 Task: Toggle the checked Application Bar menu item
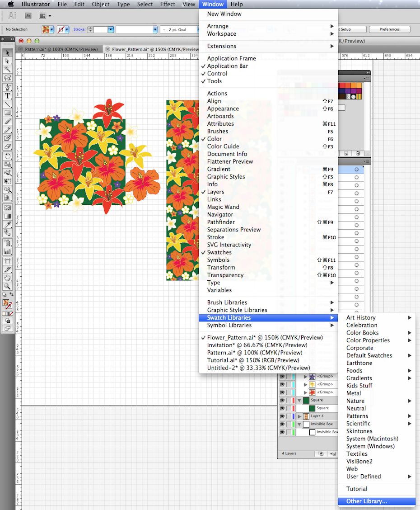tap(268, 66)
